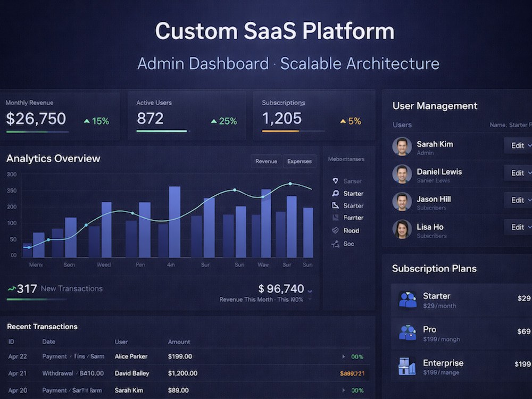Select the Reod menu item
The width and height of the screenshot is (532, 399).
pyautogui.click(x=346, y=230)
